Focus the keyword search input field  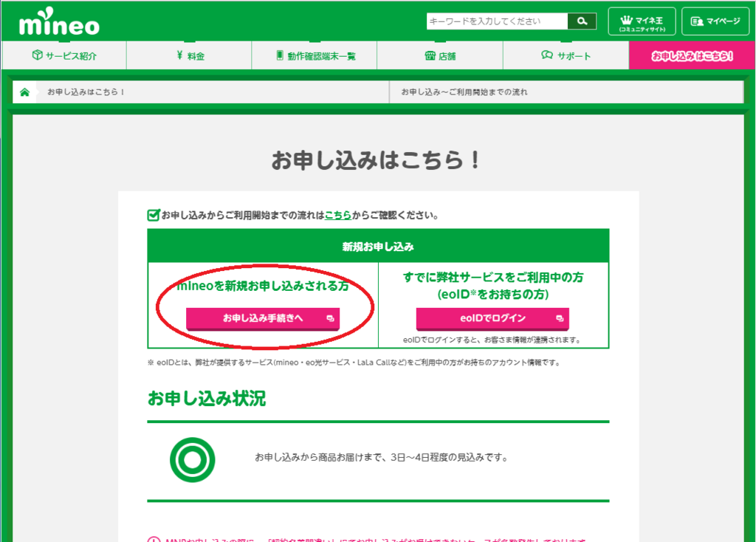click(x=497, y=21)
